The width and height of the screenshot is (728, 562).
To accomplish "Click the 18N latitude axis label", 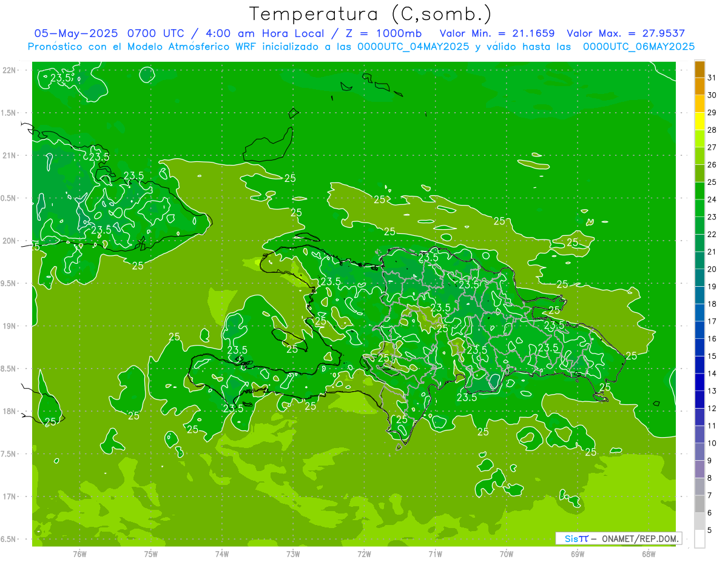I will [10, 411].
